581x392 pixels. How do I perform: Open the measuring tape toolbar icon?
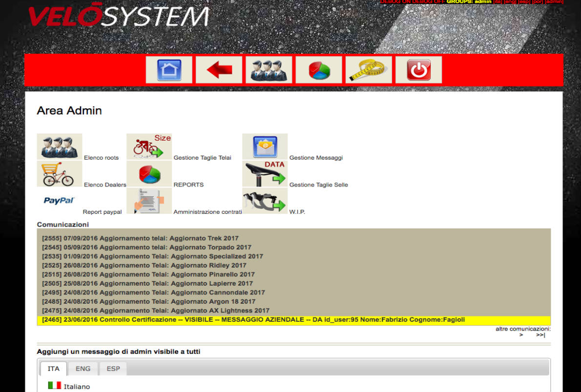pyautogui.click(x=369, y=70)
